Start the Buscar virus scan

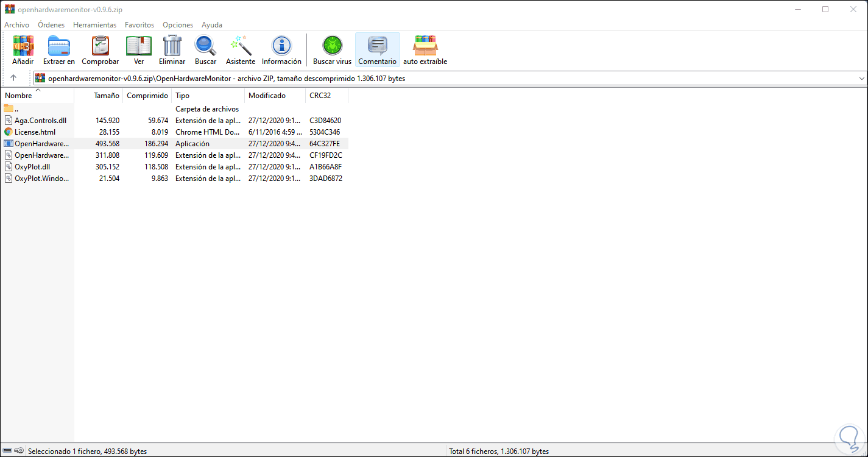click(333, 50)
